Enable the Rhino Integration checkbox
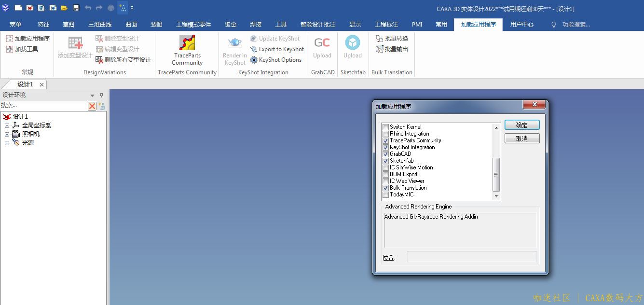Viewport: 644px width, 305px height. pyautogui.click(x=385, y=134)
